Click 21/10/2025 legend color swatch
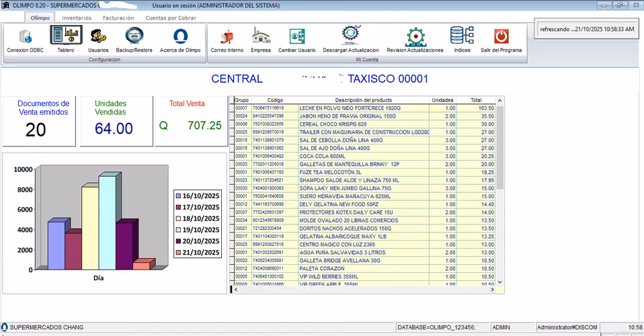This screenshot has width=644, height=336. point(178,253)
